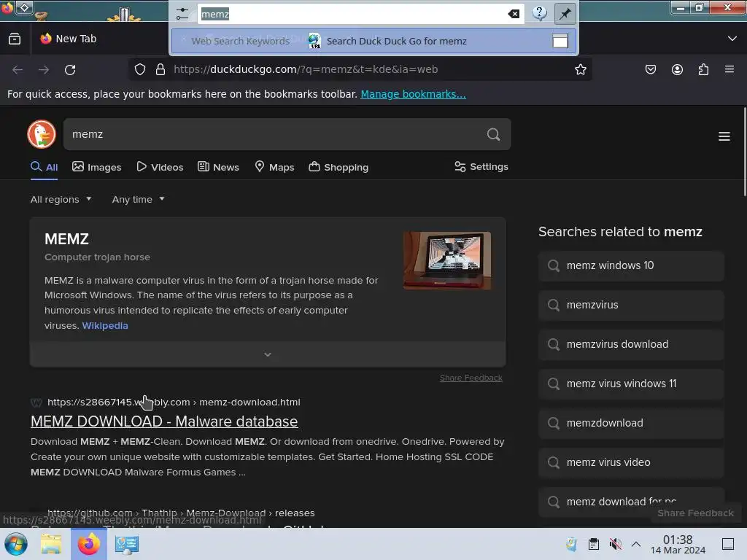Click Share Feedback under info card
Viewport: 747px width, 560px height.
tap(471, 378)
